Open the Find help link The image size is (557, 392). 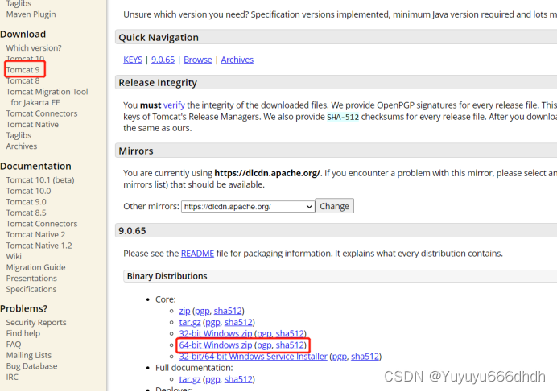pyautogui.click(x=23, y=333)
